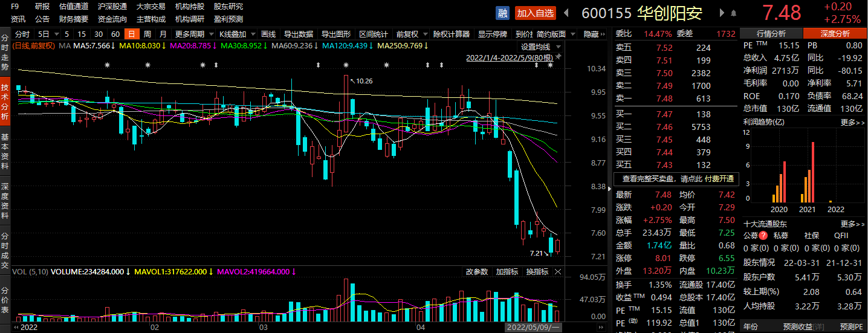
Task: Switch chart to 日 daily period
Action: [x=131, y=34]
